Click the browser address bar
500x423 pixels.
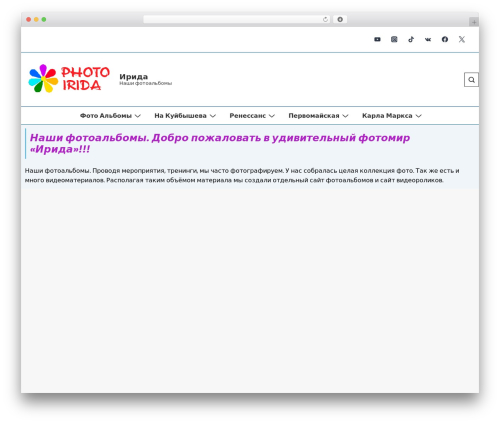click(236, 19)
